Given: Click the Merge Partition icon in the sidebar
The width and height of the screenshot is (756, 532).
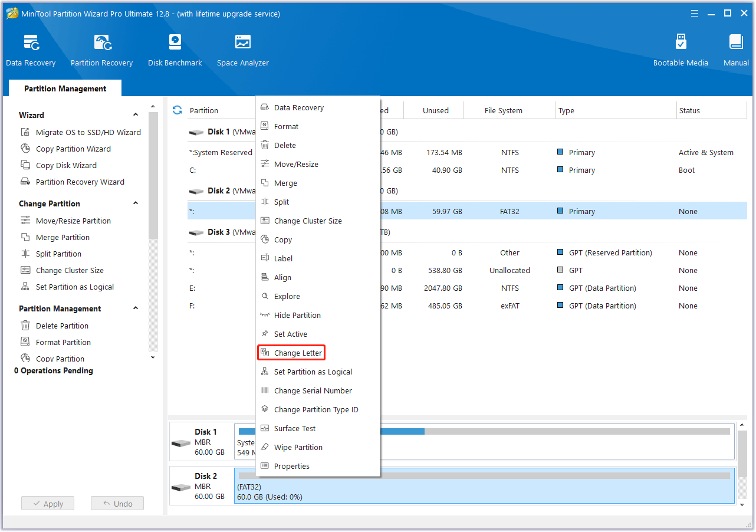Looking at the screenshot, I should tap(25, 237).
